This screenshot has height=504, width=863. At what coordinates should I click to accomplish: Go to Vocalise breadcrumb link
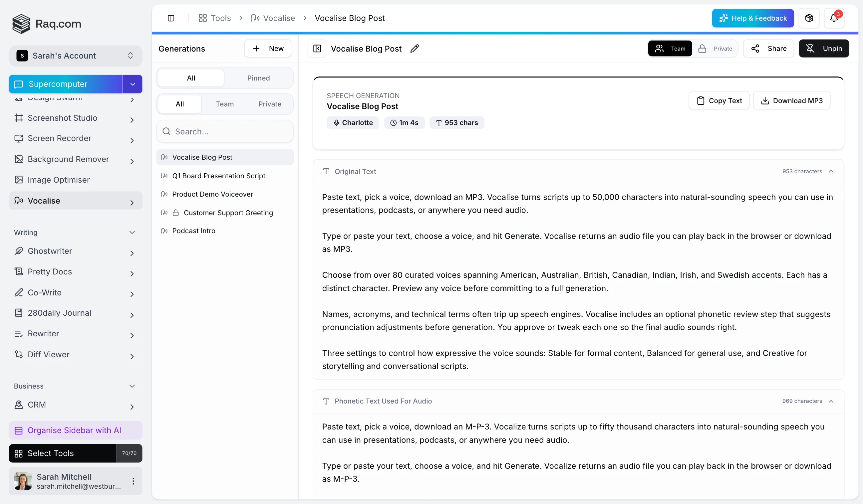click(x=273, y=18)
